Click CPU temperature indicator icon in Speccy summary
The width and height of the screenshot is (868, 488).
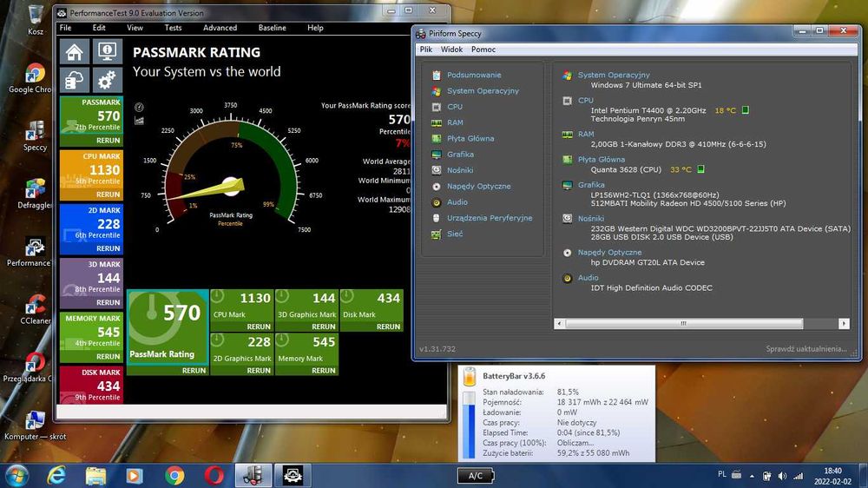pos(746,110)
